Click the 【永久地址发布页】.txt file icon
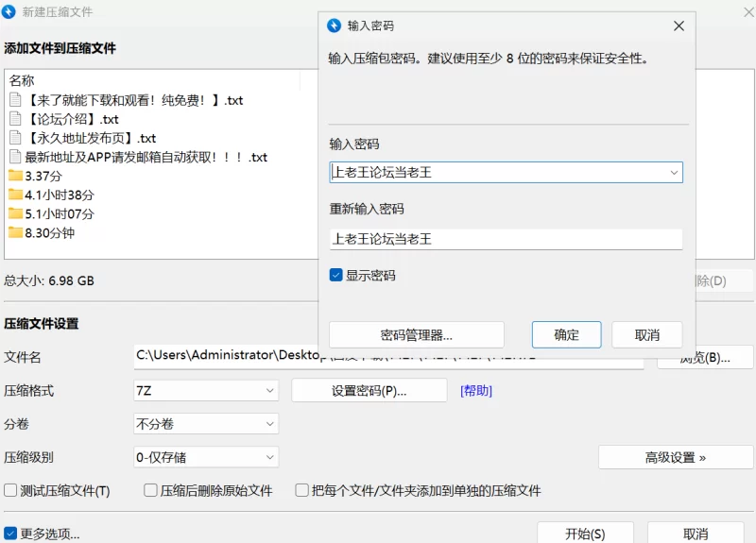This screenshot has width=756, height=543. coord(15,138)
